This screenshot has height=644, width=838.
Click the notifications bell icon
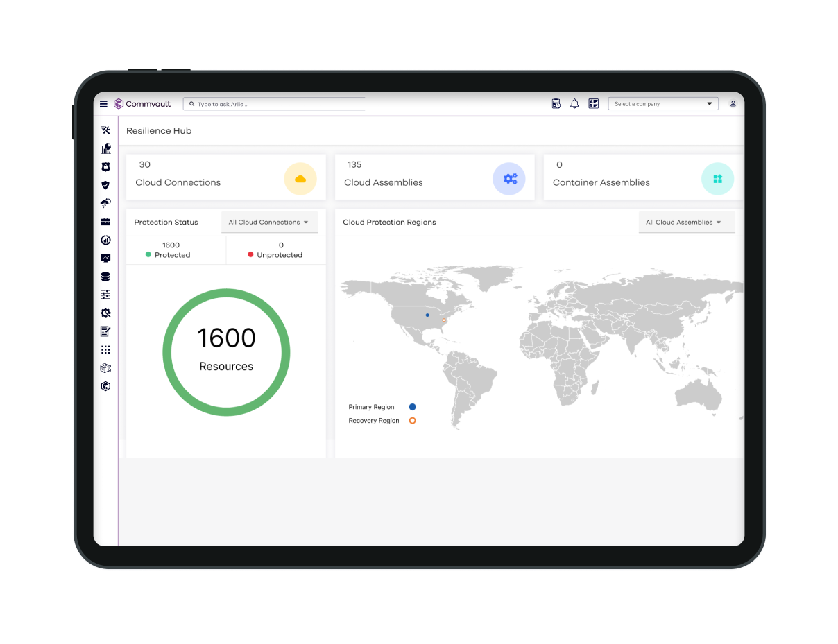coord(574,104)
